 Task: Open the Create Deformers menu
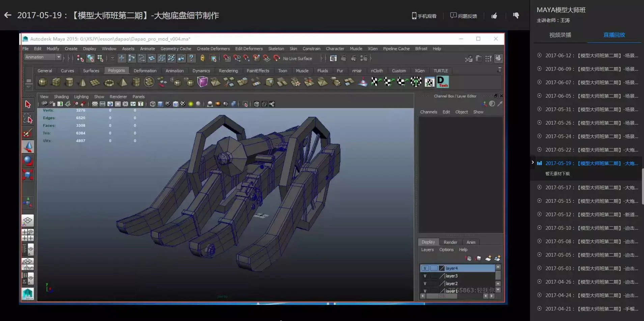click(213, 49)
